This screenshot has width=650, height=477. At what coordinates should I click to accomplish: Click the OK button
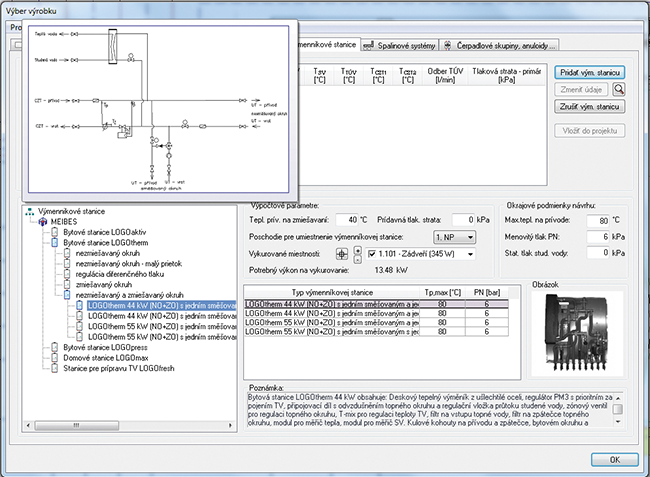[615, 460]
